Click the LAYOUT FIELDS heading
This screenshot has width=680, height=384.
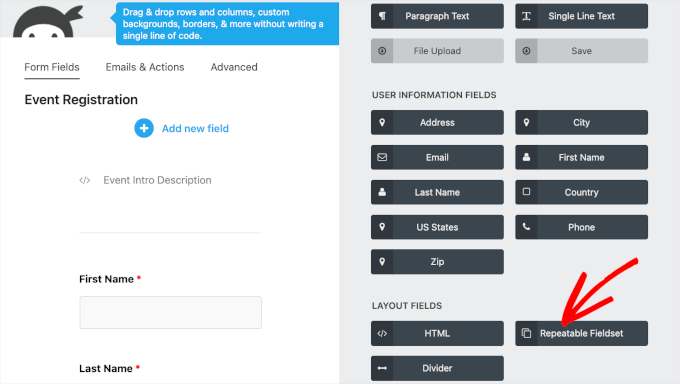407,305
